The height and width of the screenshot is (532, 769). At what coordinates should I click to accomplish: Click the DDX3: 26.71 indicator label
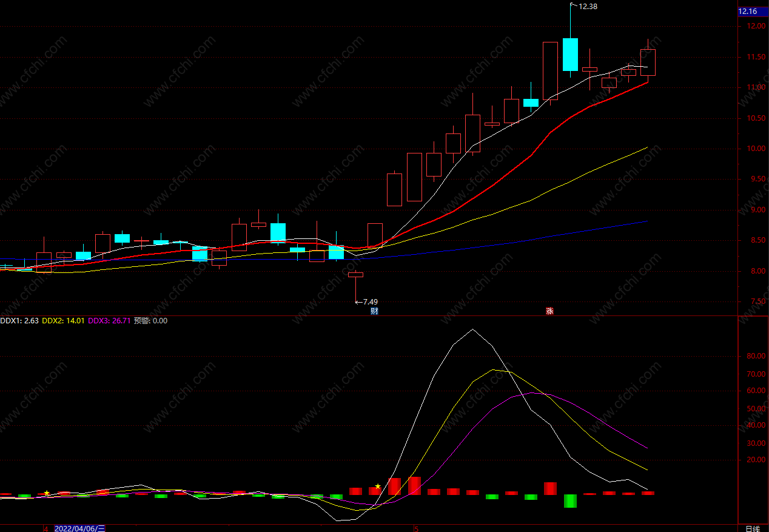click(x=110, y=321)
